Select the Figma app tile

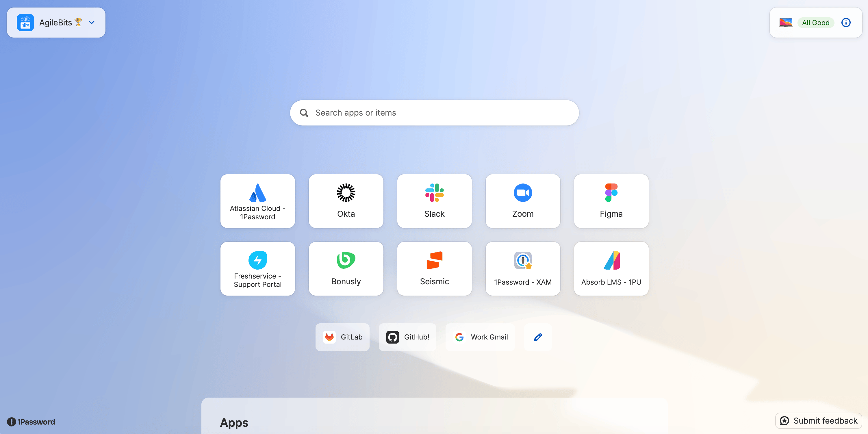(x=611, y=201)
